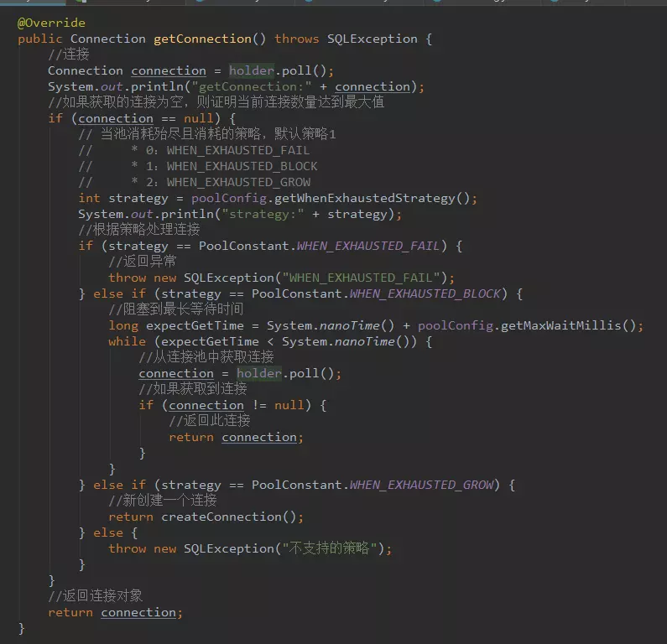Click the comment 如果获取到连接
This screenshot has height=644, width=667.
(193, 389)
